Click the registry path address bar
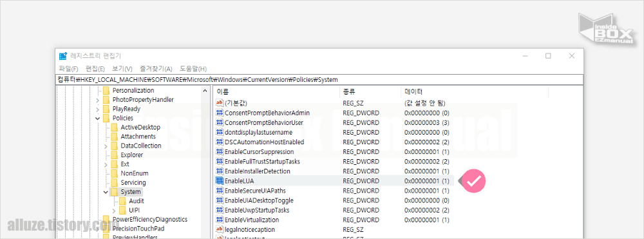 click(319, 79)
